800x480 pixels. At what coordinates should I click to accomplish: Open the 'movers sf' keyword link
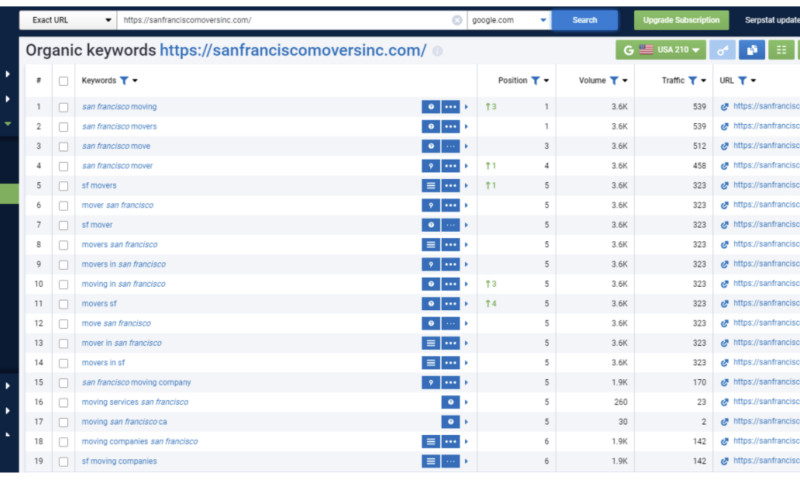click(99, 304)
